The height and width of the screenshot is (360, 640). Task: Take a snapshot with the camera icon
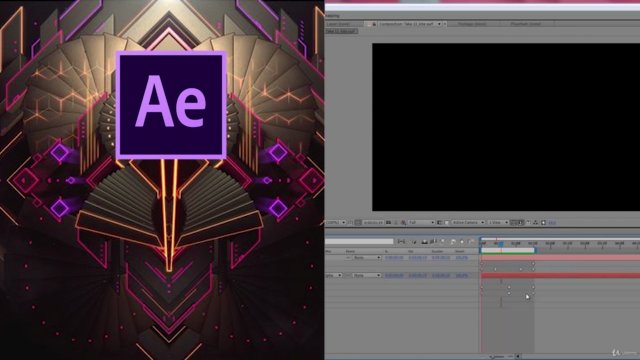pos(389,222)
